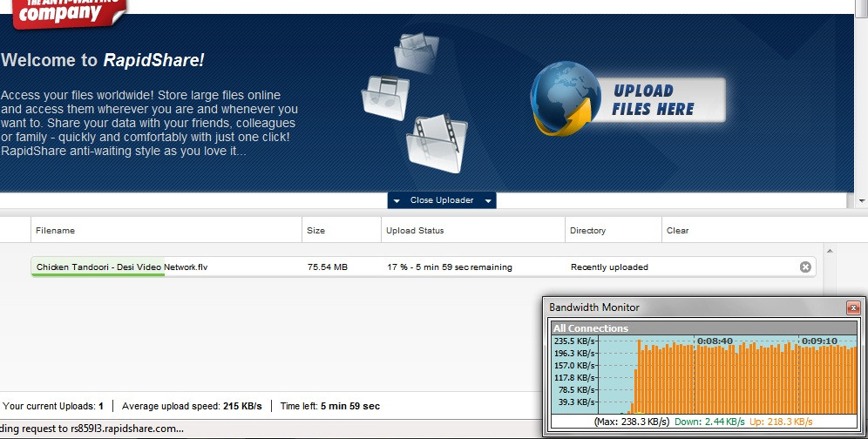Viewport: 868px width, 439px height.
Task: Click the upload list scrollbar up arrow
Action: [830, 252]
